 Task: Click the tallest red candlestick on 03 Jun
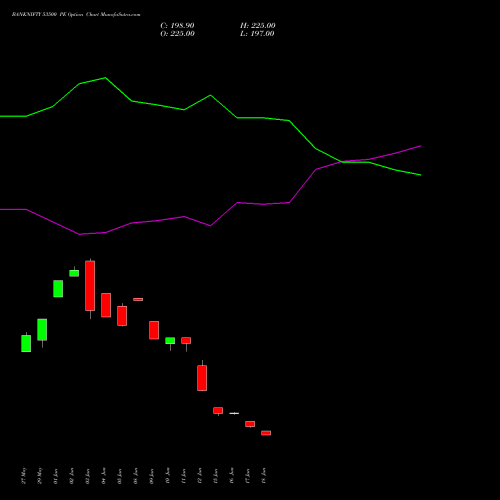tap(90, 286)
